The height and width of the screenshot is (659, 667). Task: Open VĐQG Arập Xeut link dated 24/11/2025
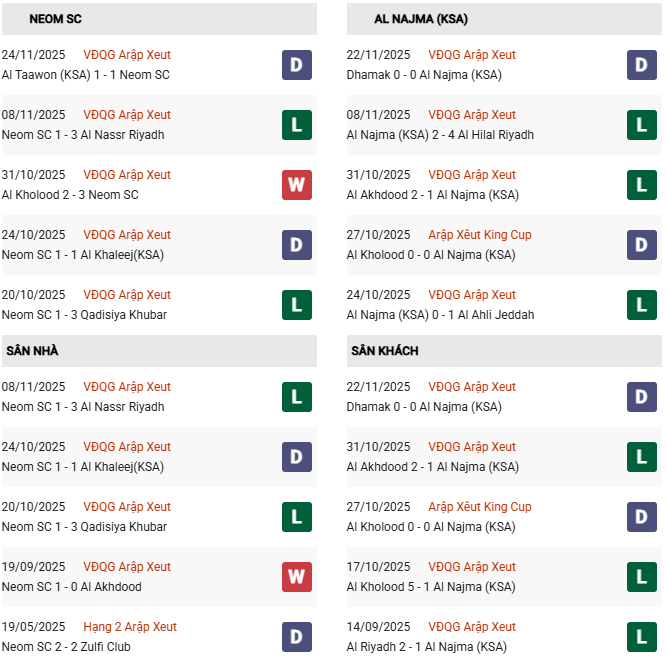(127, 55)
